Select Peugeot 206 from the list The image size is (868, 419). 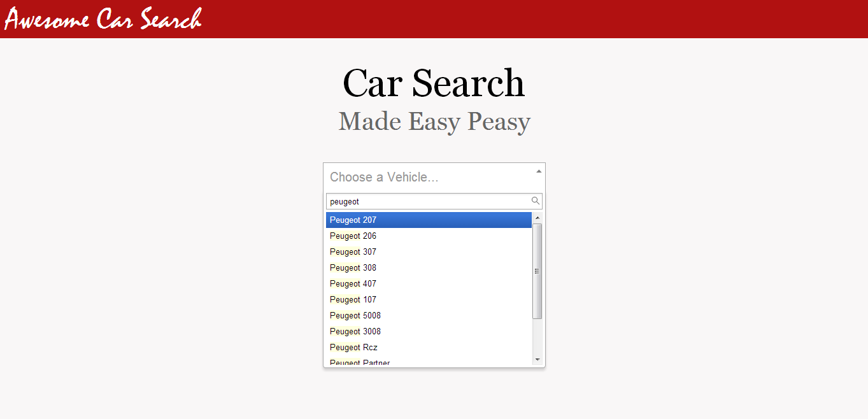click(x=429, y=236)
